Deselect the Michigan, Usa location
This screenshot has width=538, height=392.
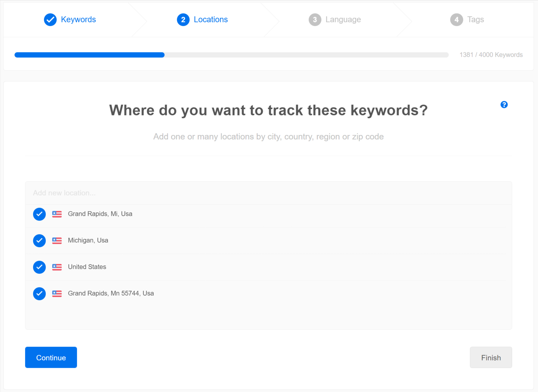[x=39, y=241]
